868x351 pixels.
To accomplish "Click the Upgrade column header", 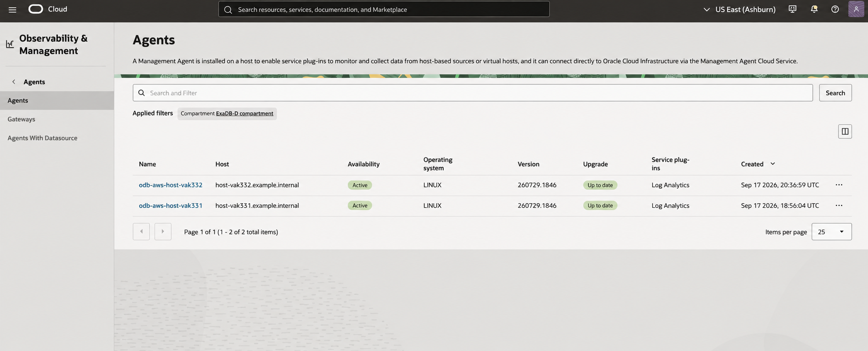I will (595, 164).
